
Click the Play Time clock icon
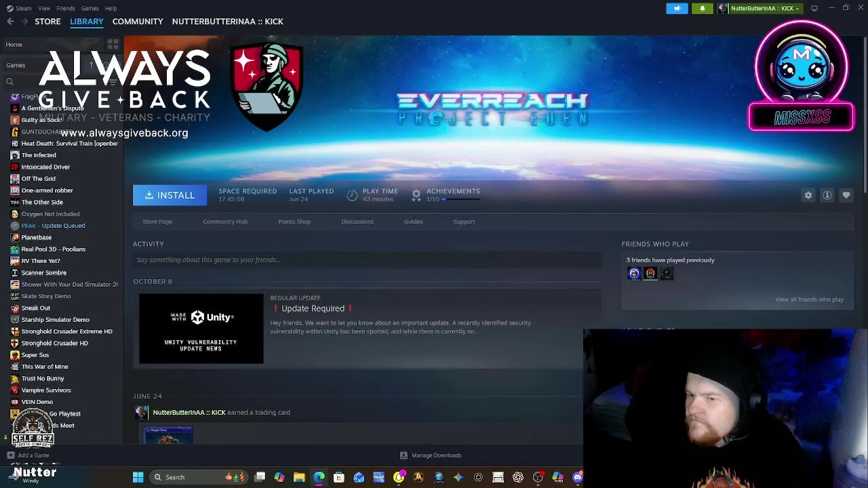click(352, 195)
